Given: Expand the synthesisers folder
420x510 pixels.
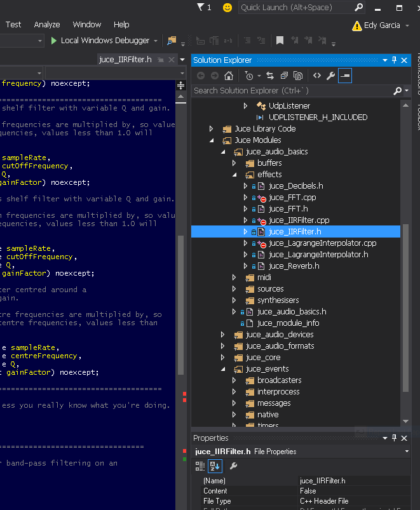Looking at the screenshot, I should pos(234,300).
